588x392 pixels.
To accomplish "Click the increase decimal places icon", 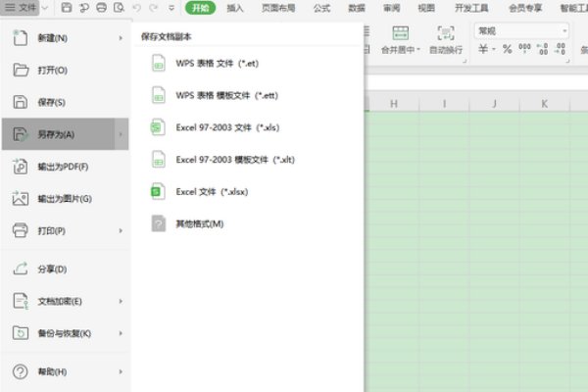I will pos(543,49).
